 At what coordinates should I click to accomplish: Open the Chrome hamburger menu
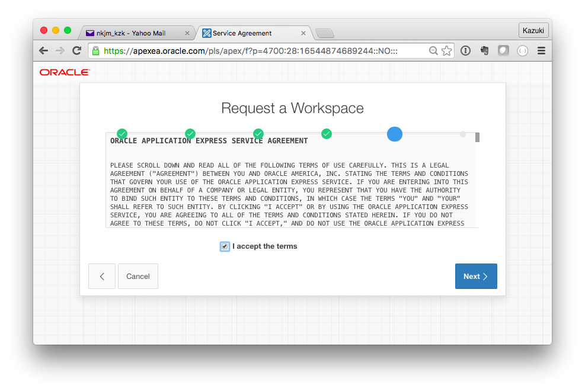tap(541, 51)
